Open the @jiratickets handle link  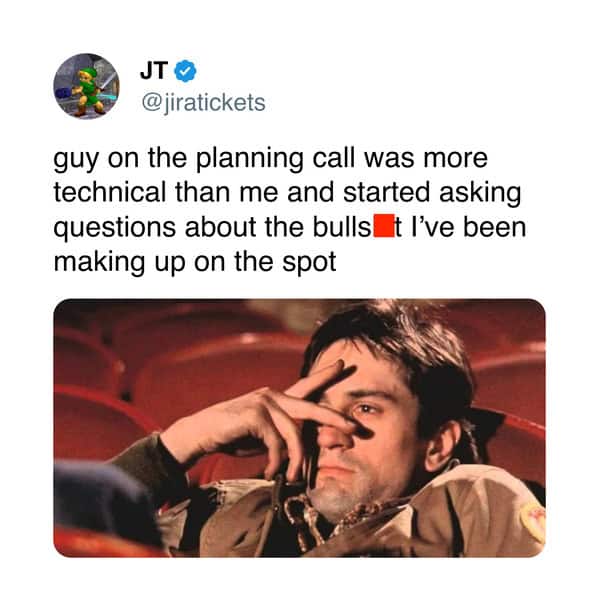point(203,102)
